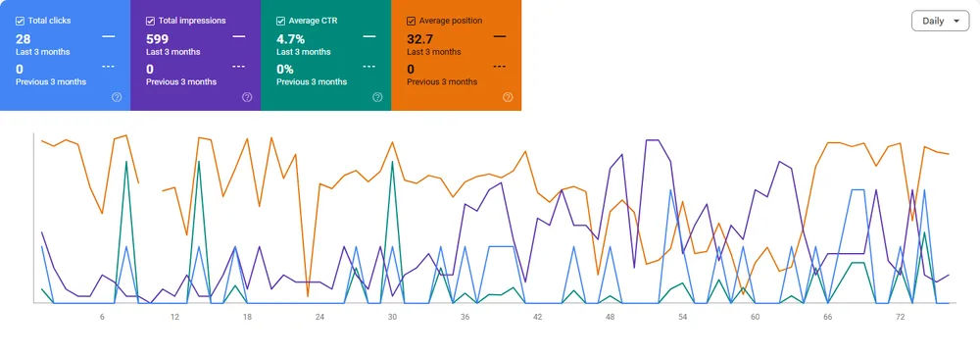Toggle the Average CTR checkbox
The height and width of the screenshot is (358, 980).
280,21
